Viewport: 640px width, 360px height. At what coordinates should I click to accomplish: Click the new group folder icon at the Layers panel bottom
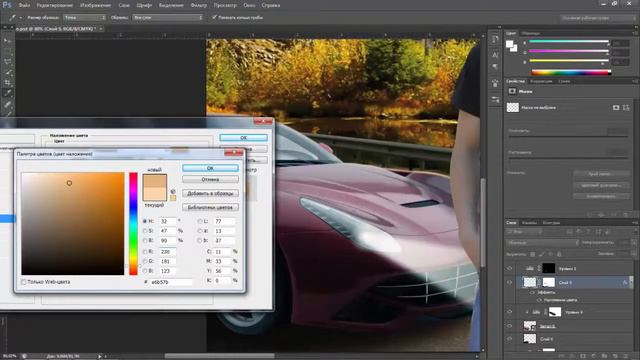pos(604,356)
